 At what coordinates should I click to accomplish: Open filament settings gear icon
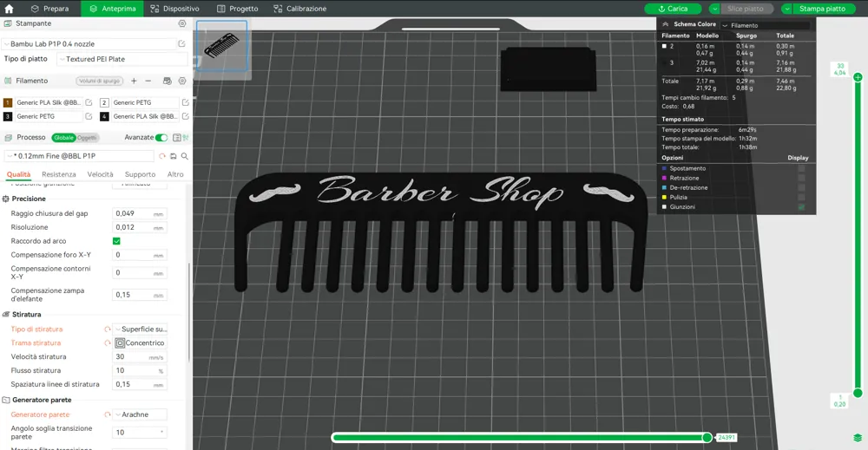[x=182, y=81]
